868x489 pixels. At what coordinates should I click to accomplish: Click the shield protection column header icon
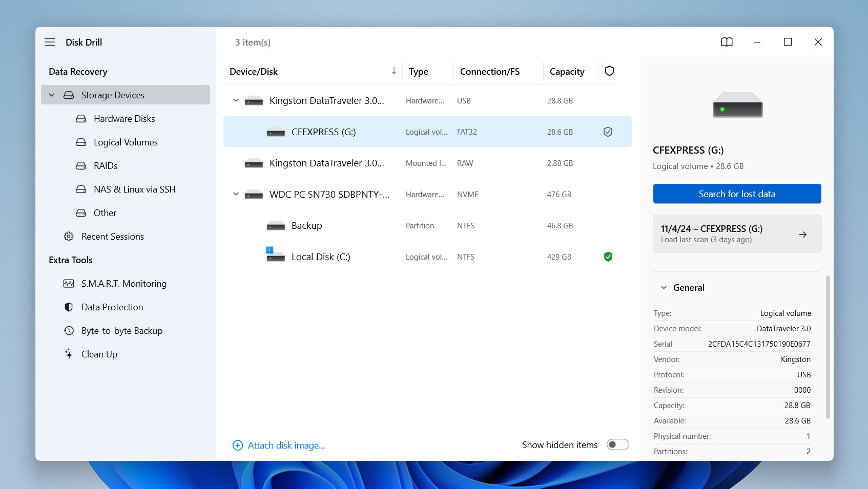click(x=609, y=71)
